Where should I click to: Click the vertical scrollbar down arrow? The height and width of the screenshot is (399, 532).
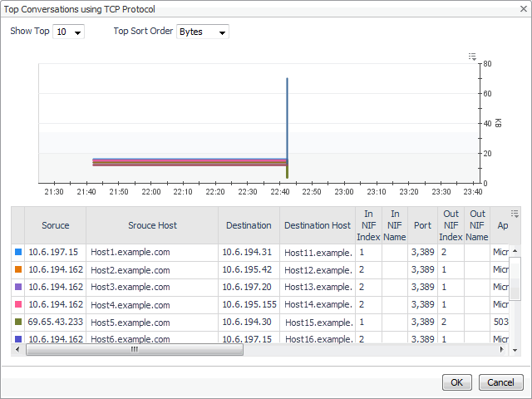click(x=515, y=350)
